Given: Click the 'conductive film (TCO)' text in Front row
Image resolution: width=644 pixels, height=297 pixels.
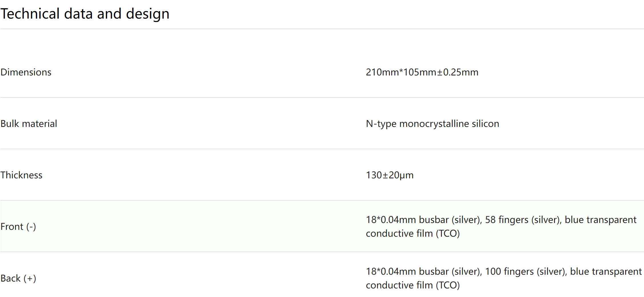Looking at the screenshot, I should 413,233.
